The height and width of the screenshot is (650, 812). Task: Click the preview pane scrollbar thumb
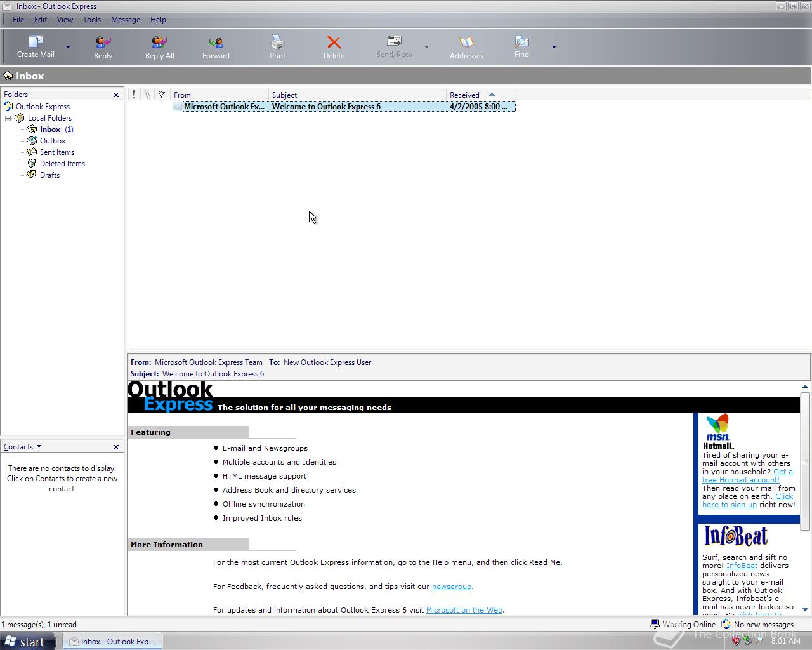[805, 461]
